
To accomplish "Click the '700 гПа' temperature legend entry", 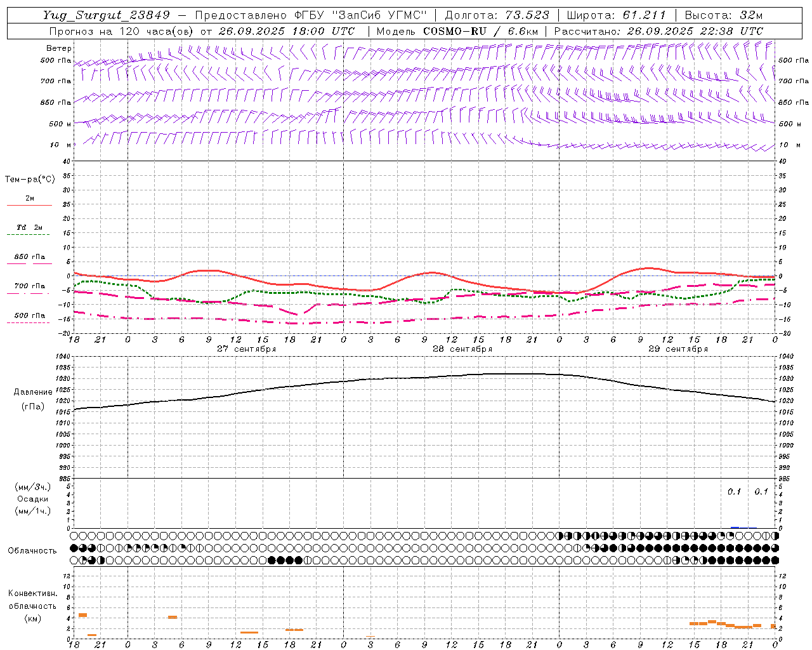I will coord(29,286).
